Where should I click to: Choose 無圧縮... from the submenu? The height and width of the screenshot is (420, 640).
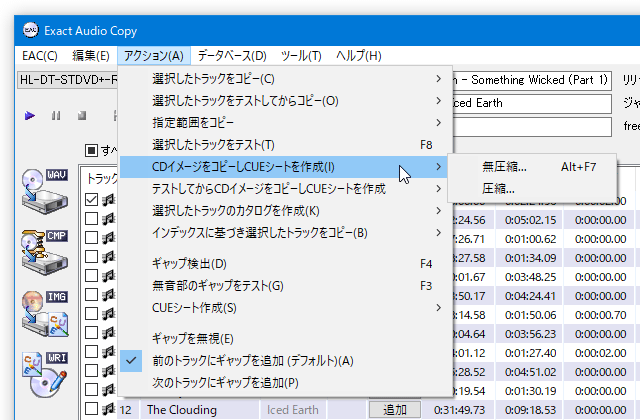pyautogui.click(x=532, y=167)
